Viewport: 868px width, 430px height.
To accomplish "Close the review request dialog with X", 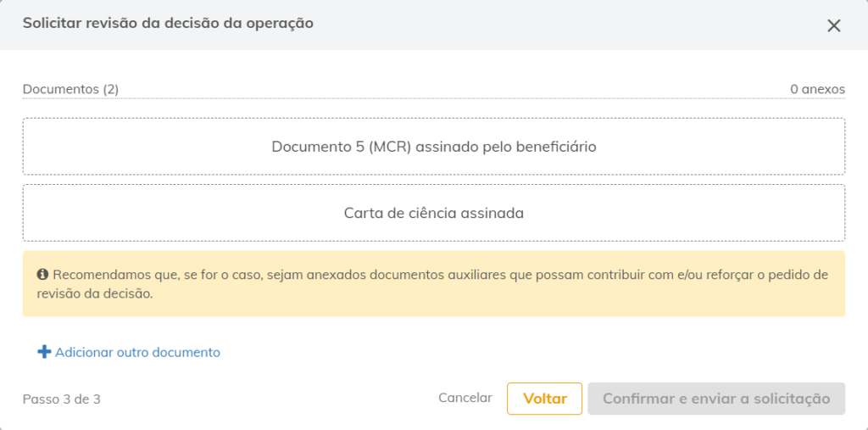I will coord(834,25).
